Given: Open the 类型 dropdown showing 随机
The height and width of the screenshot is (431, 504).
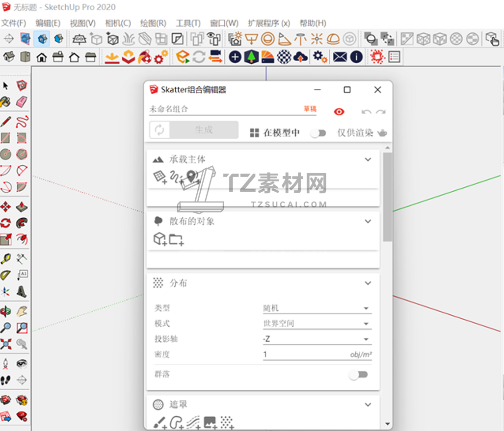Looking at the screenshot, I should point(317,308).
